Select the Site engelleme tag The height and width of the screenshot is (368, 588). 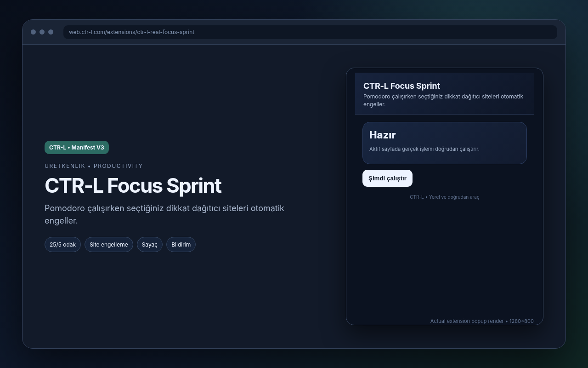click(109, 244)
